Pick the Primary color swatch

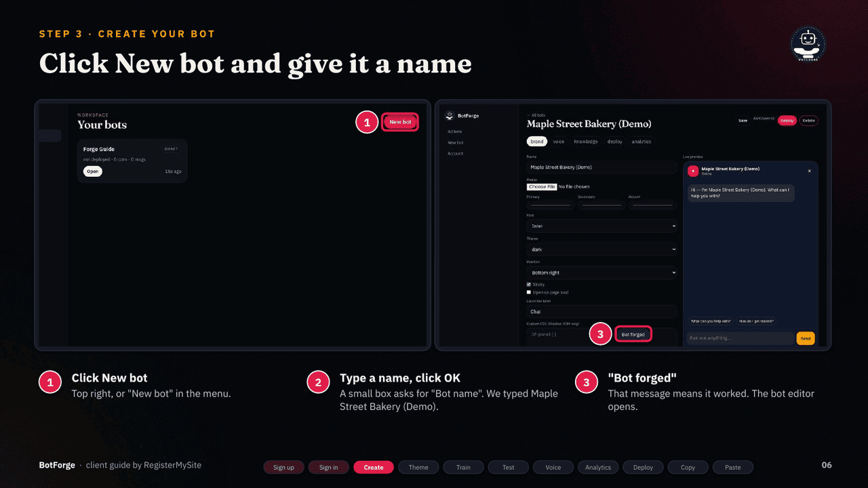coord(550,204)
